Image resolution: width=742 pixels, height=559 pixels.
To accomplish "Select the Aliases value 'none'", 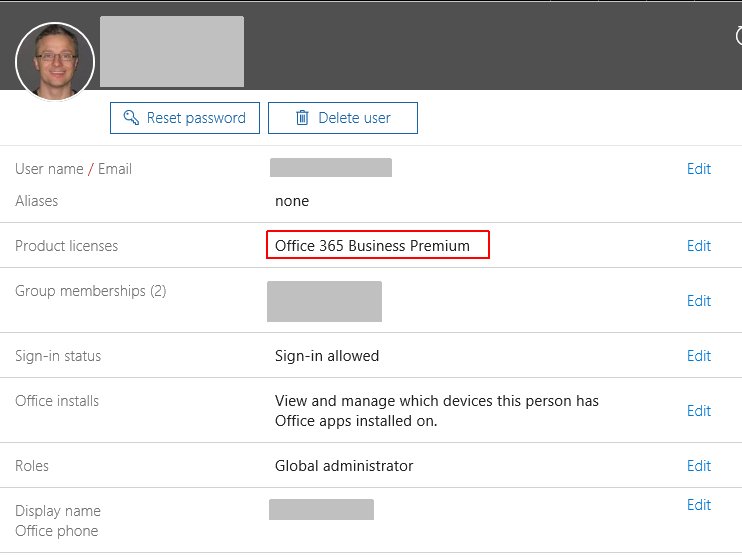I will (x=292, y=201).
